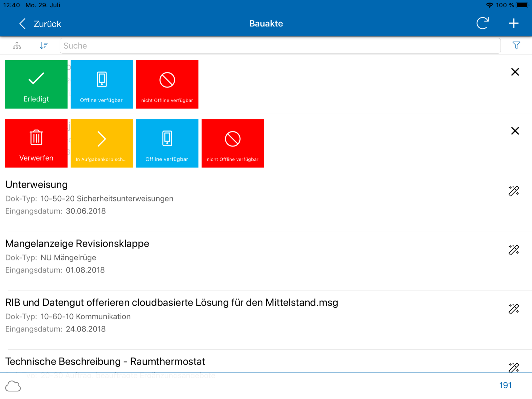
Task: Enable Offline verfügbar in the second row
Action: 167,143
